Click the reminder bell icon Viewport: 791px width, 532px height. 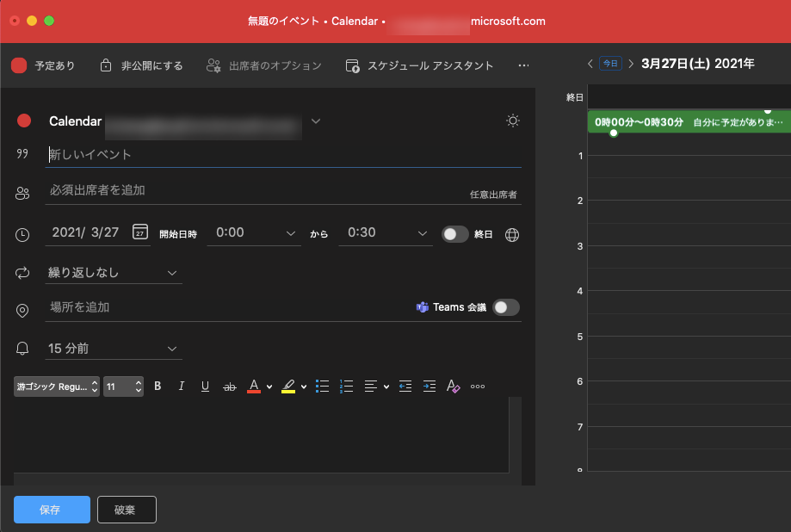click(22, 349)
